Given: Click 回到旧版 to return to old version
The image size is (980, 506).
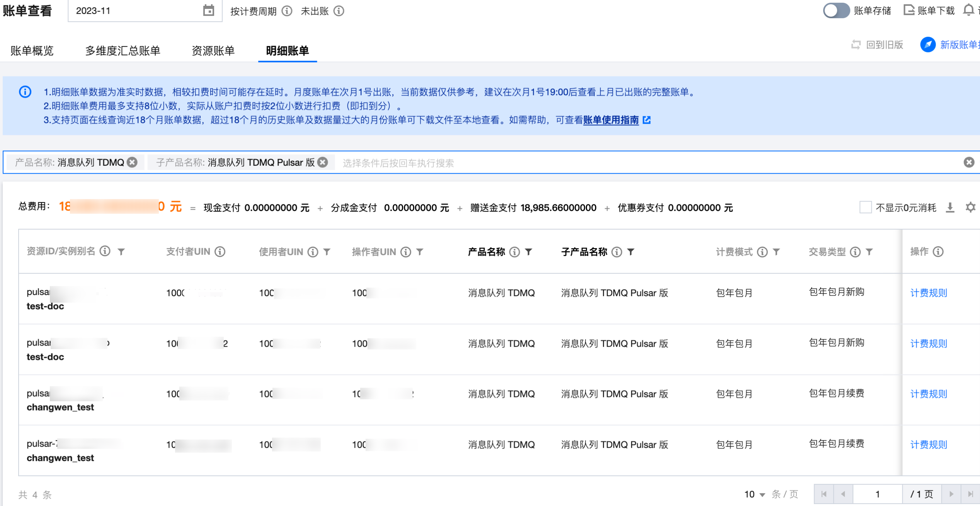Looking at the screenshot, I should click(877, 45).
